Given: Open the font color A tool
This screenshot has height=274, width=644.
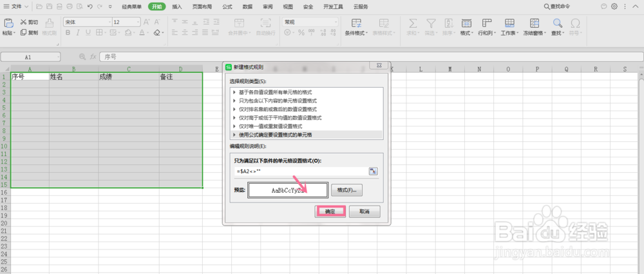Looking at the screenshot, I should point(142,32).
